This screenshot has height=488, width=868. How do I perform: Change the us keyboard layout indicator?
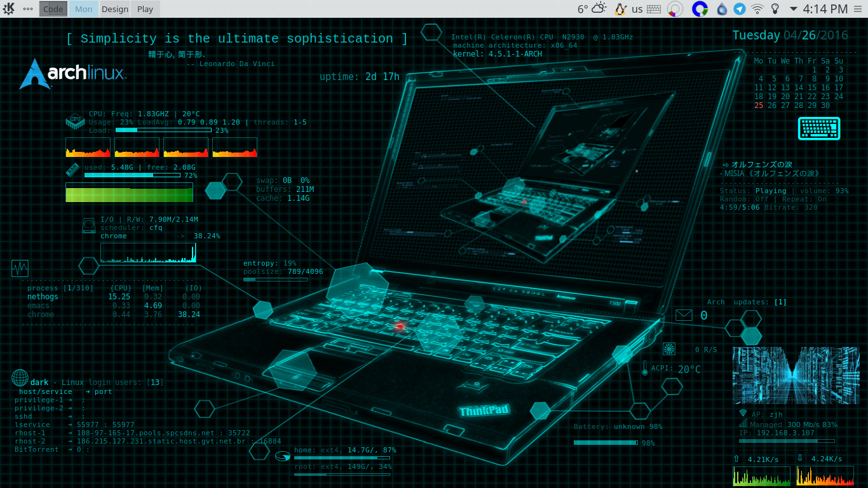[x=637, y=9]
